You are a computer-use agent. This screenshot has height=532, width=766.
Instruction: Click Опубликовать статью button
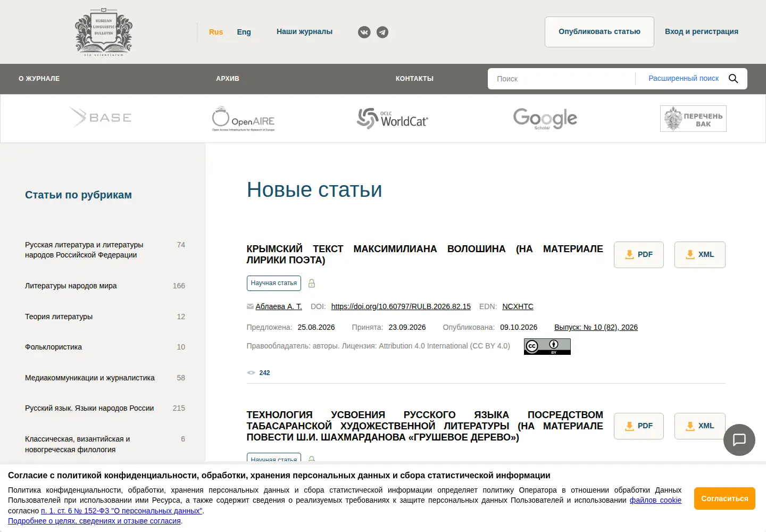click(x=600, y=32)
